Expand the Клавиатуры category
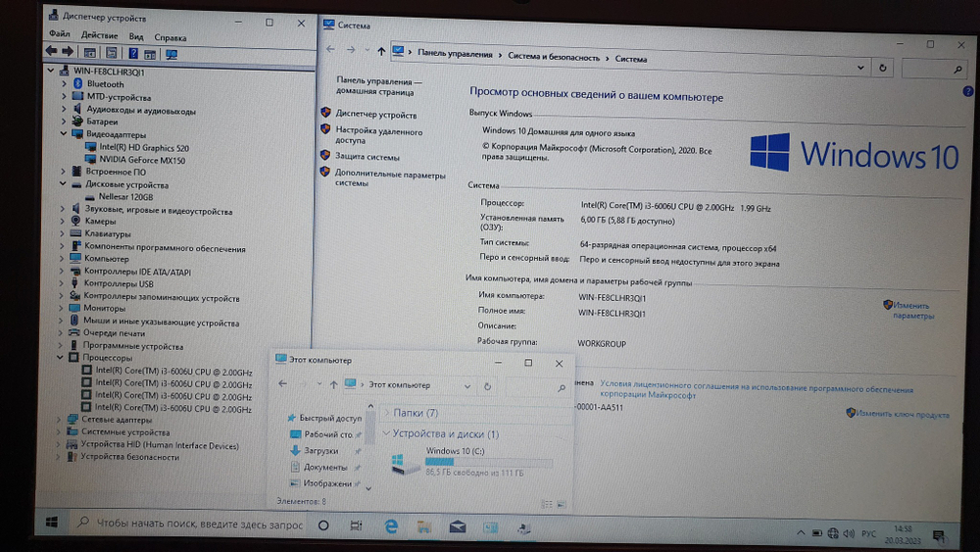This screenshot has width=980, height=552. pyautogui.click(x=62, y=233)
